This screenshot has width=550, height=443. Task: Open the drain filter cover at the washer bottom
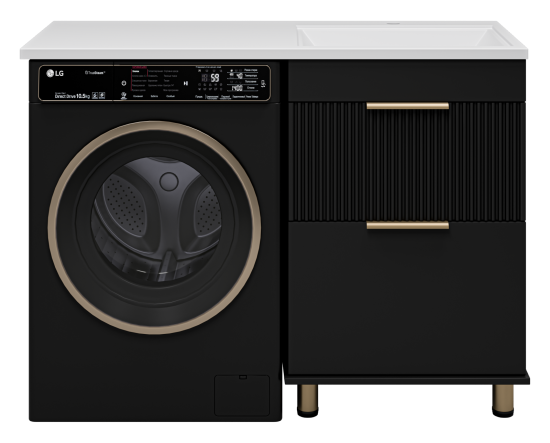pyautogui.click(x=242, y=395)
